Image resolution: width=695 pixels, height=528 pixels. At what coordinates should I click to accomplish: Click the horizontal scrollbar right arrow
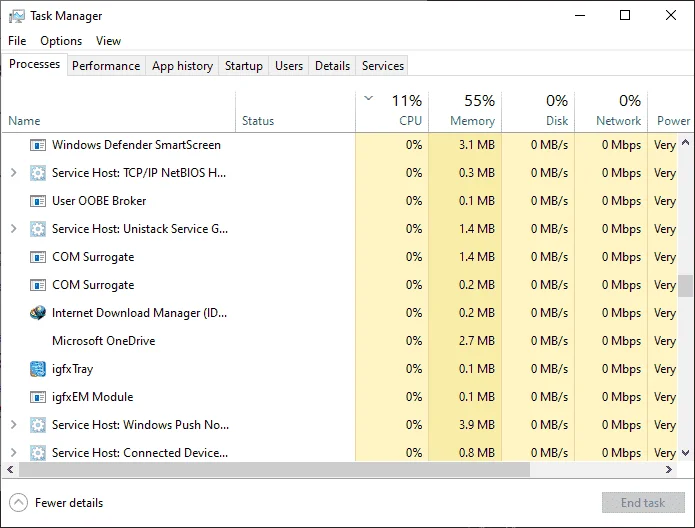click(x=669, y=469)
